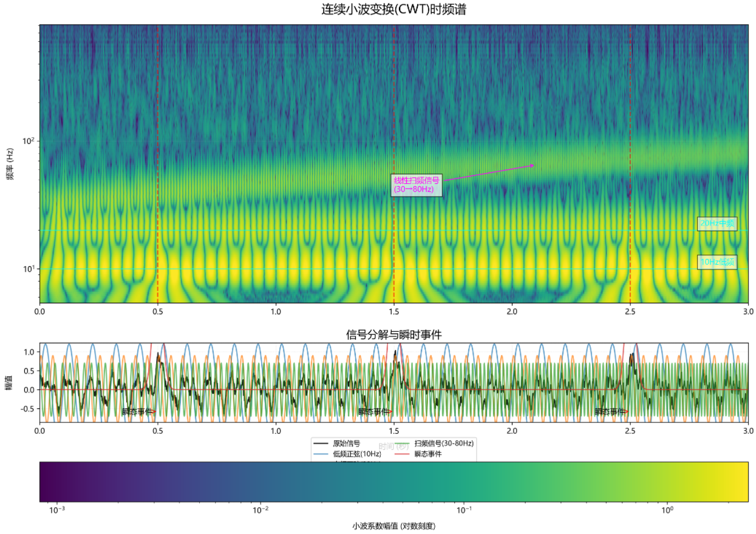The height and width of the screenshot is (534, 756).
Task: Click the 10Hz低频 annotation label
Action: coord(717,262)
